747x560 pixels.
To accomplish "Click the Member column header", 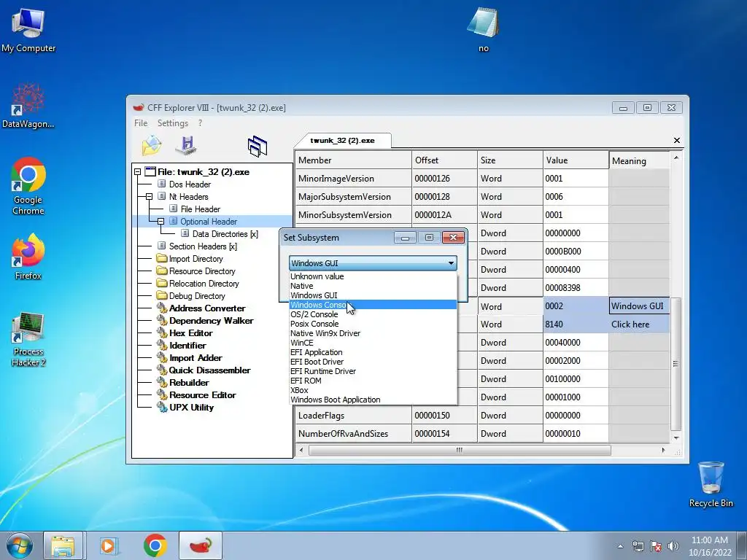I will click(x=353, y=160).
